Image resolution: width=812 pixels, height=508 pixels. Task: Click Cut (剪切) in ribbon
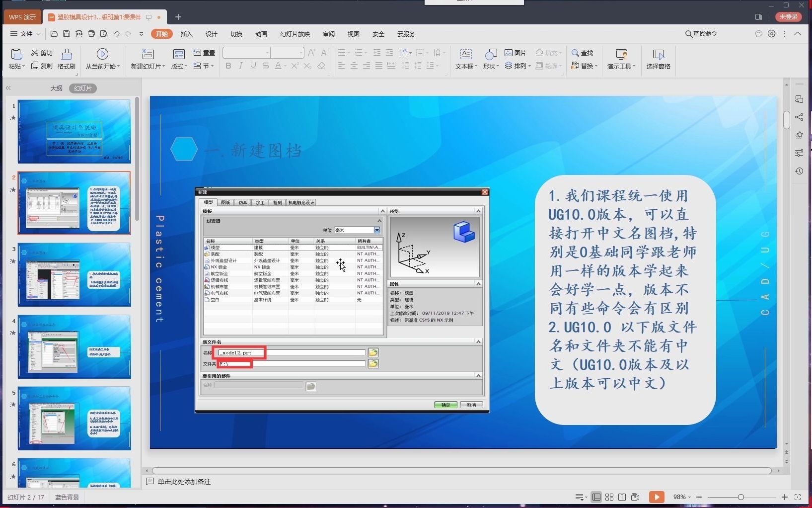pyautogui.click(x=42, y=53)
